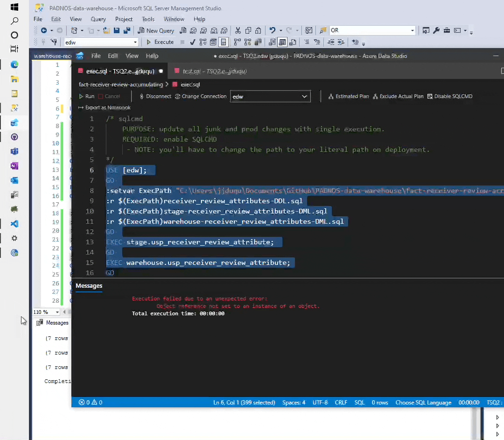
Task: Open Visual Studio Code from taskbar
Action: [x=14, y=224]
